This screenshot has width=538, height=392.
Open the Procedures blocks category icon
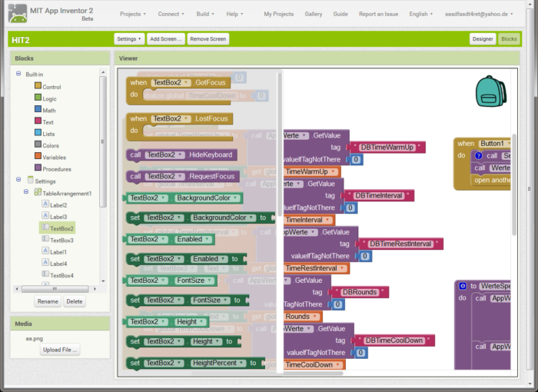[x=38, y=168]
